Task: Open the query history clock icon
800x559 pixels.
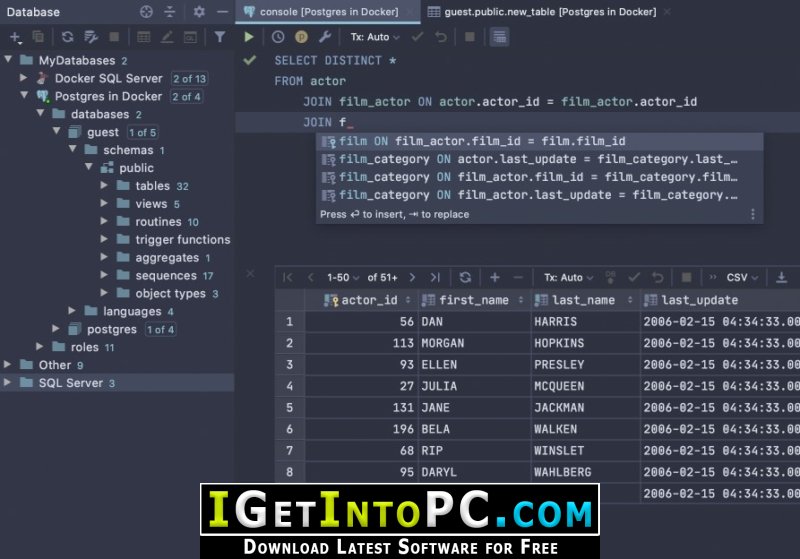Action: (278, 37)
